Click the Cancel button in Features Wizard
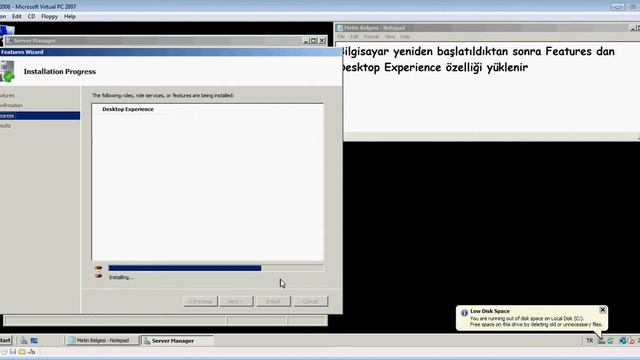 (x=311, y=301)
